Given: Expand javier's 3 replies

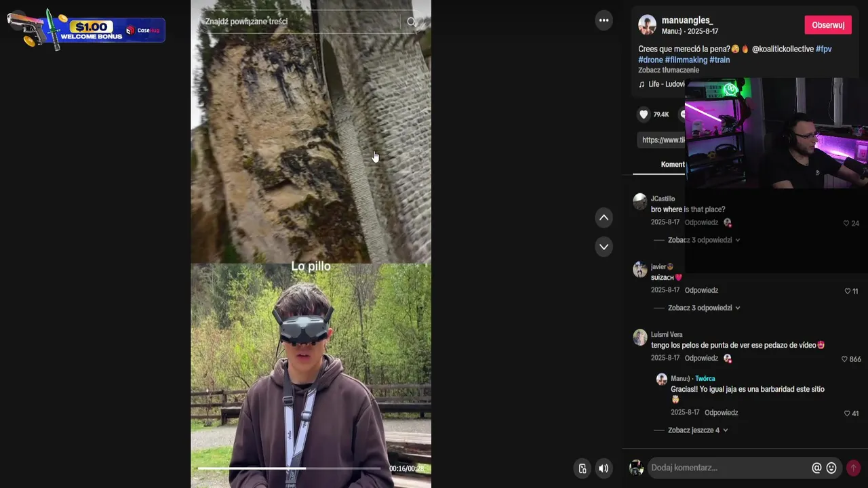Looking at the screenshot, I should point(703,308).
